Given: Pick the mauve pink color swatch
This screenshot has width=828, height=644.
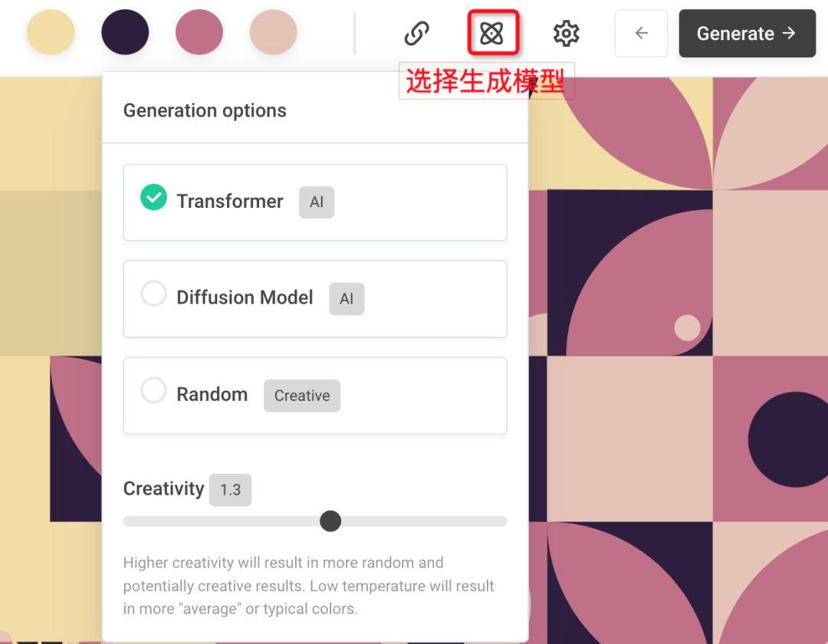Looking at the screenshot, I should click(199, 33).
